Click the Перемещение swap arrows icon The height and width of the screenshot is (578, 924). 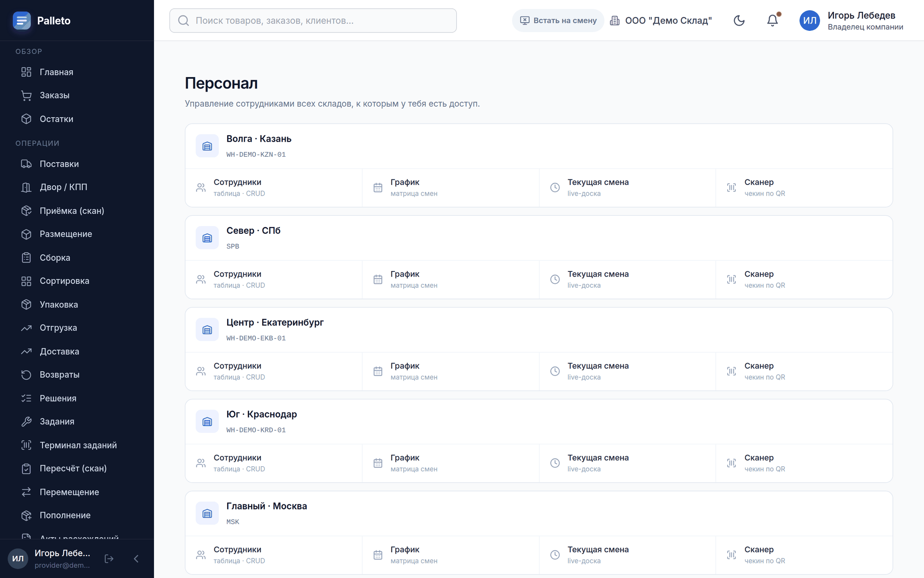point(27,492)
